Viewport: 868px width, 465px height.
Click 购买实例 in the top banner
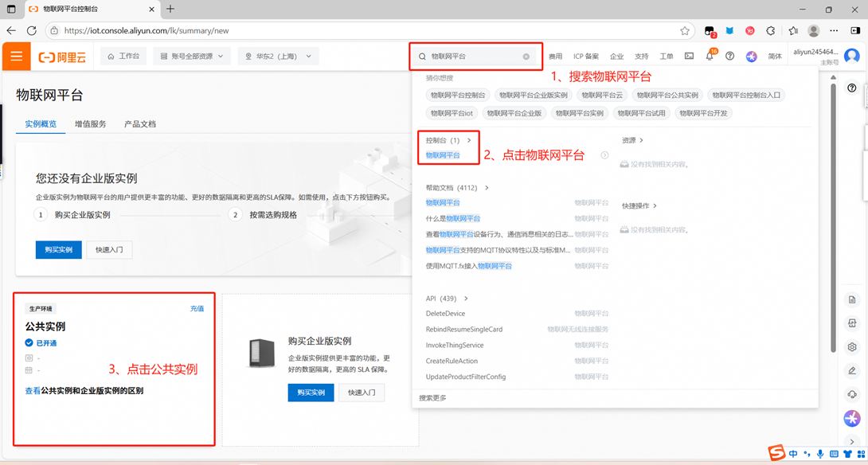click(x=58, y=250)
